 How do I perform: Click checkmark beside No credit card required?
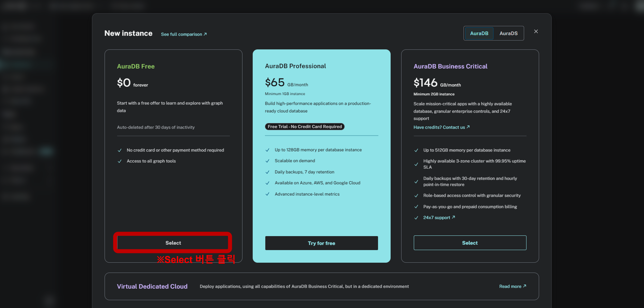[119, 150]
